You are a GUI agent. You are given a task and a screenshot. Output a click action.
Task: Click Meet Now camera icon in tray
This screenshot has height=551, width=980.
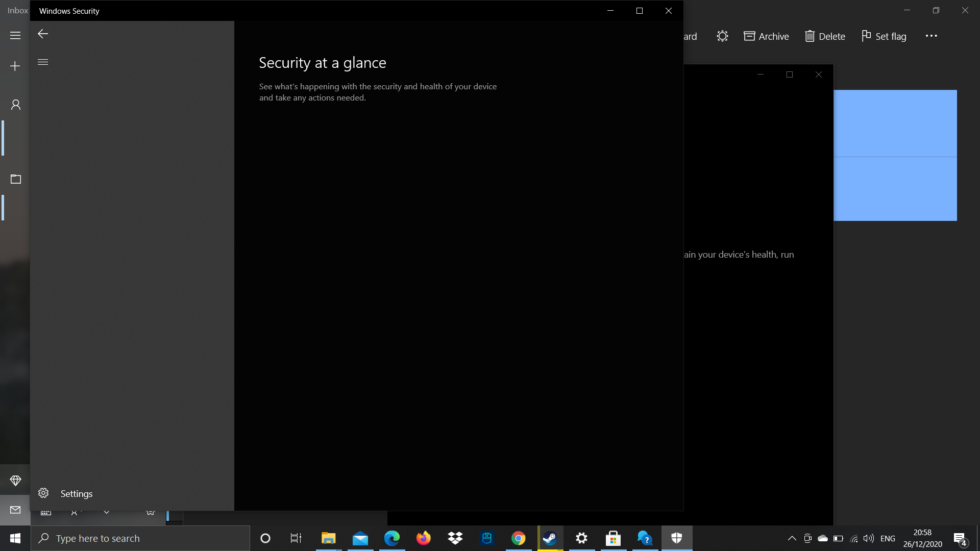coord(807,538)
